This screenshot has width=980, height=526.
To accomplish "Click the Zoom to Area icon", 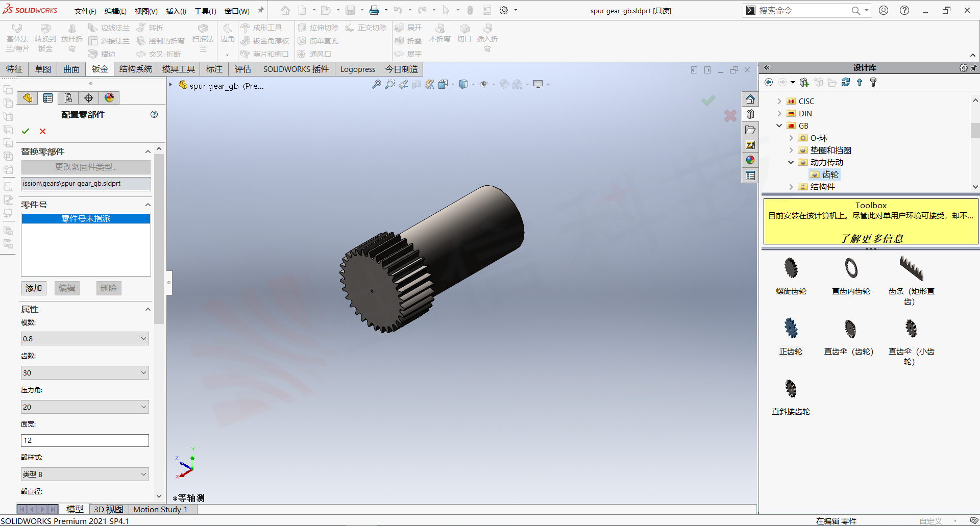I will pyautogui.click(x=390, y=84).
